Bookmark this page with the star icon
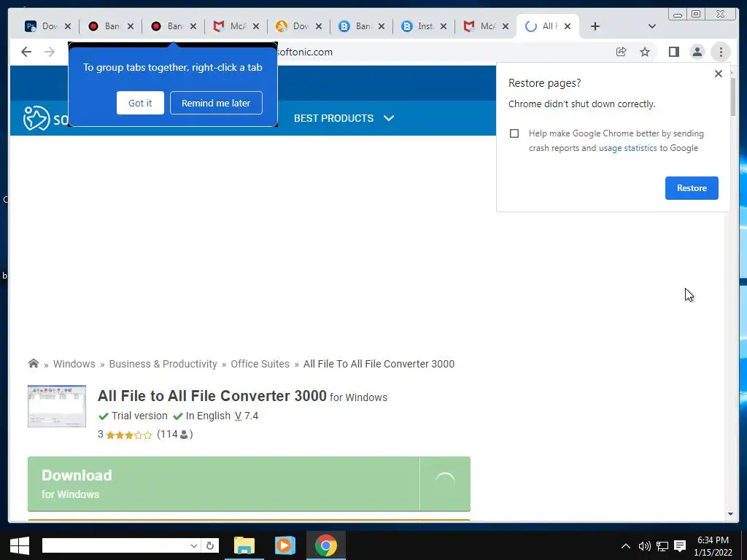747x560 pixels. point(645,52)
